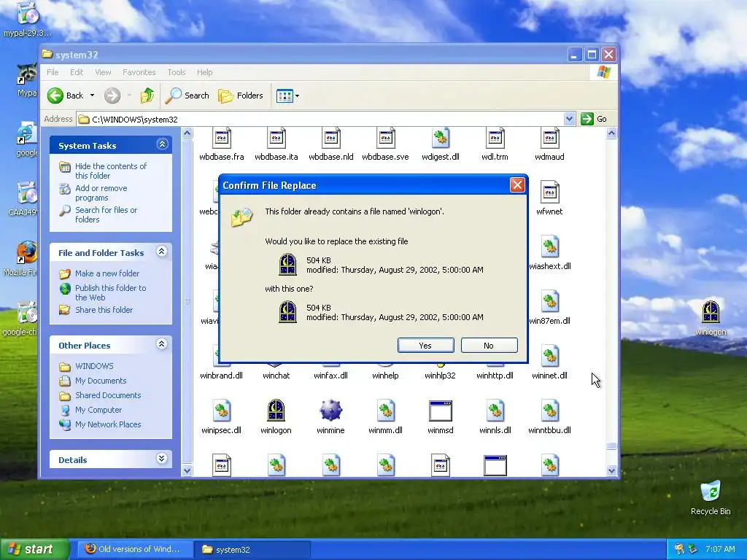This screenshot has height=560, width=747.
Task: Click the Back navigation button
Action: pos(66,96)
